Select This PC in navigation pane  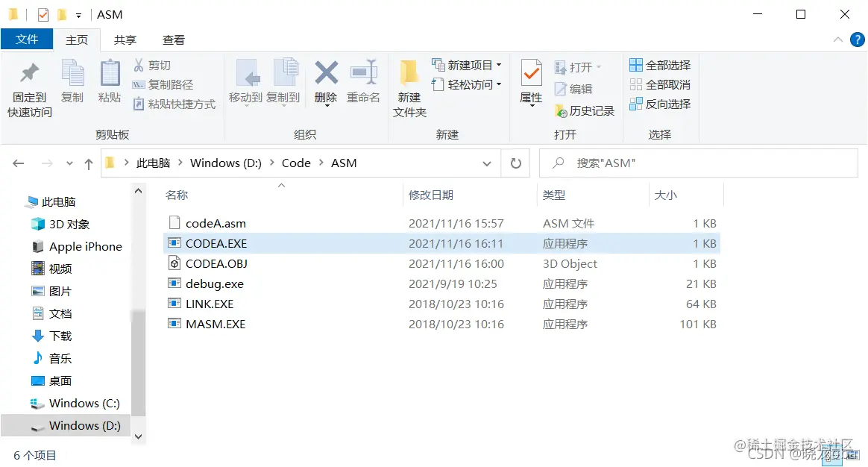pyautogui.click(x=51, y=202)
